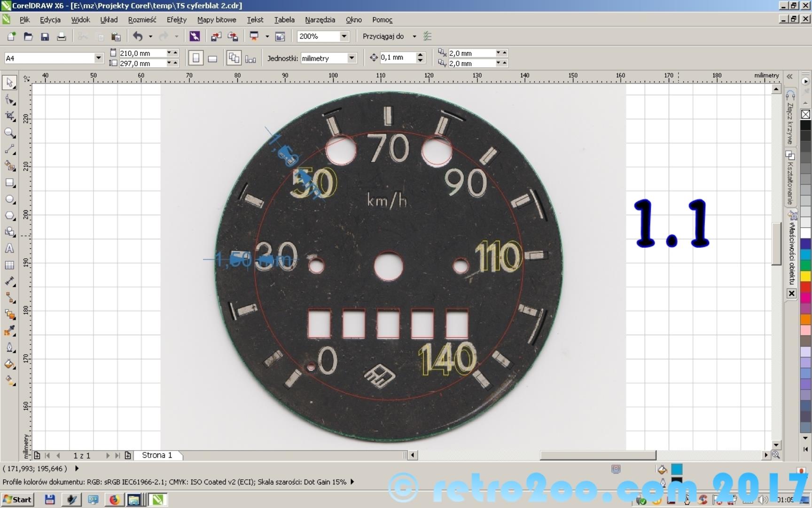
Task: Toggle apply layout to all pages
Action: click(234, 58)
